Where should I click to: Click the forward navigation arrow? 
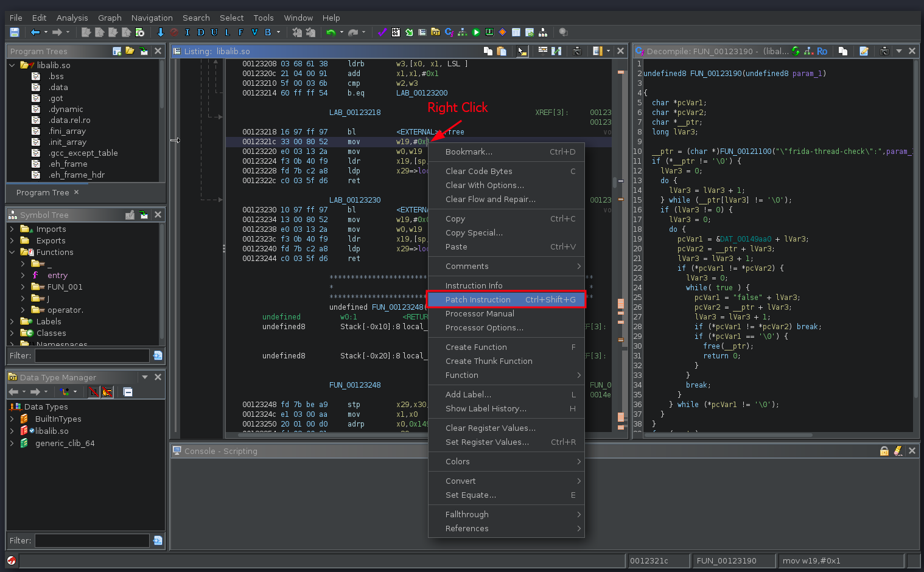(58, 32)
